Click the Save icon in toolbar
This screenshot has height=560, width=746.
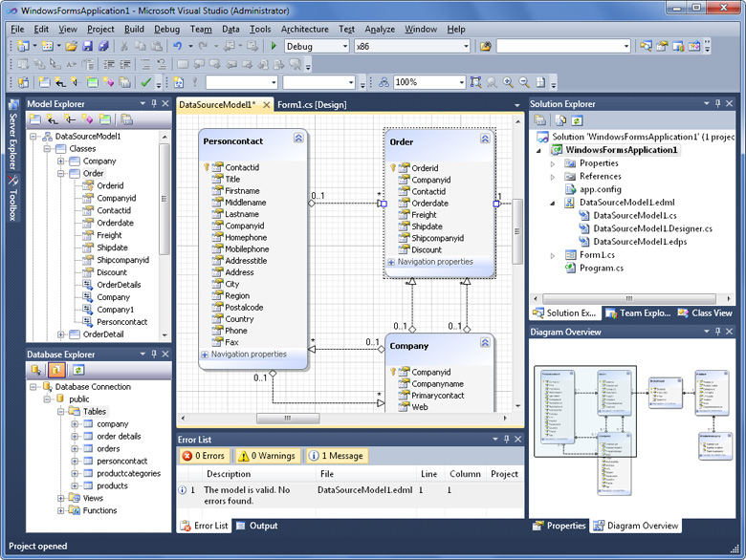point(87,46)
